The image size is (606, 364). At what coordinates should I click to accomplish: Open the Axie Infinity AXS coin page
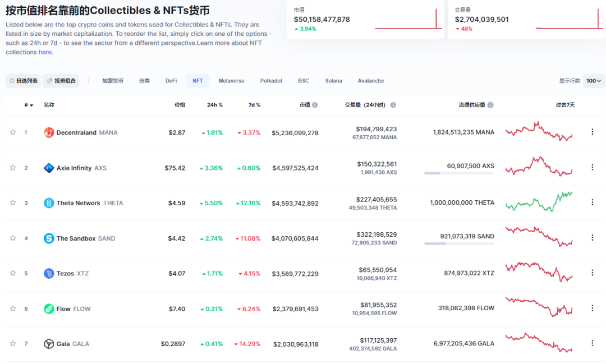tap(81, 168)
